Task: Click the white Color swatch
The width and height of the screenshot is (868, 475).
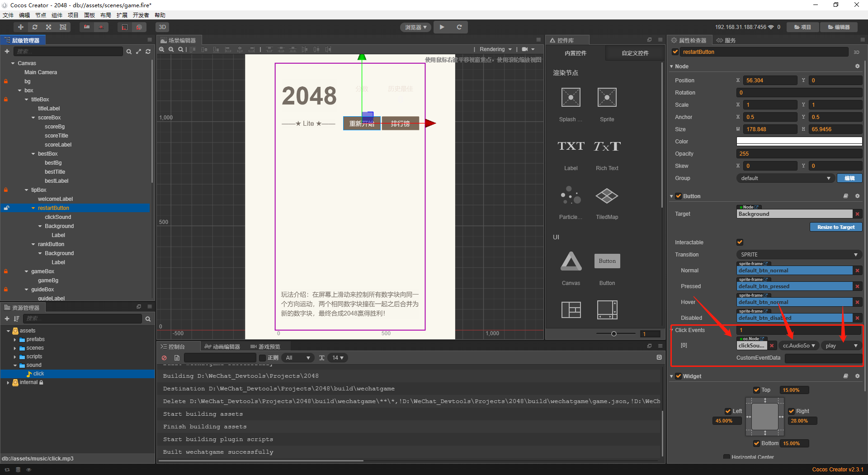Action: click(x=799, y=141)
